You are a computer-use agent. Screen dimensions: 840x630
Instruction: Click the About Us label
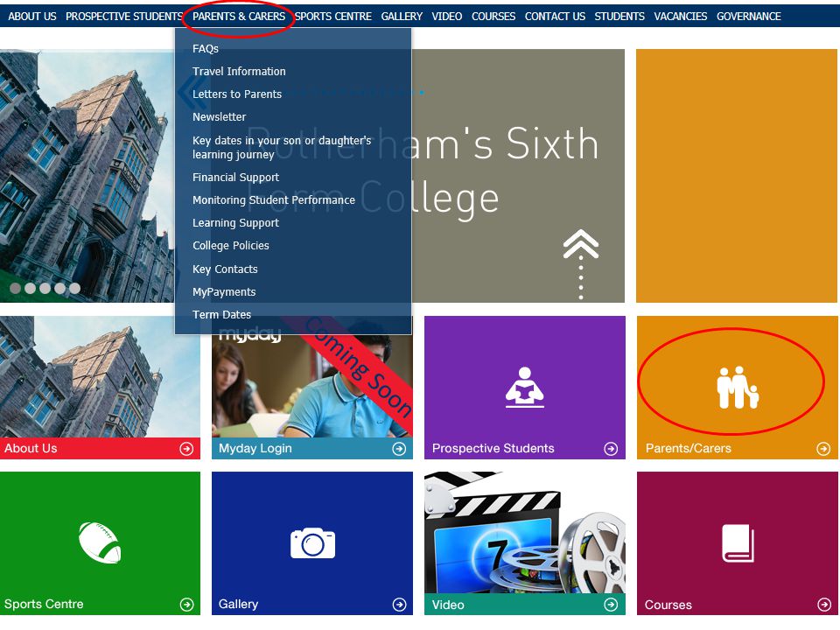[31, 448]
